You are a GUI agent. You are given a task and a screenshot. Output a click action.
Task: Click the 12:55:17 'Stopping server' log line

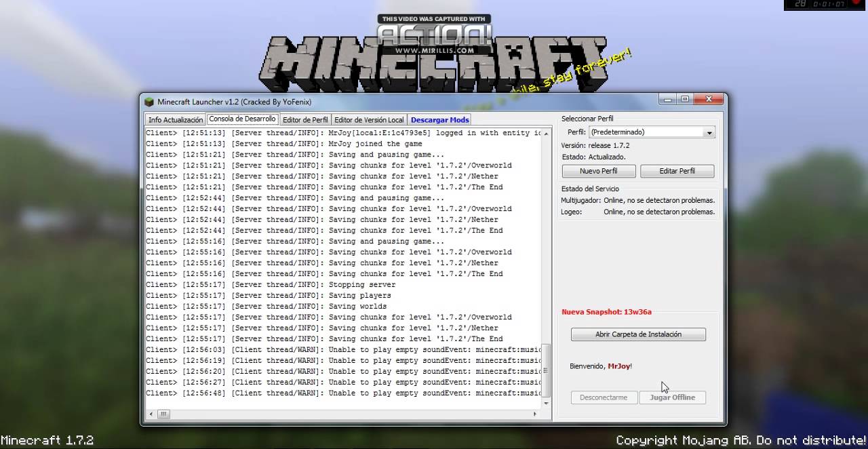point(271,285)
